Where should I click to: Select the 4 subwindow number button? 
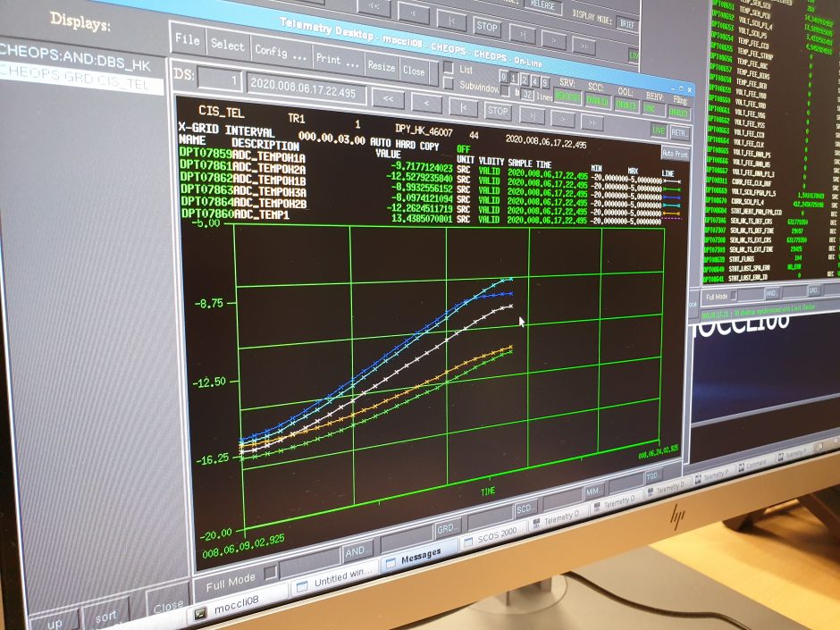coord(534,81)
